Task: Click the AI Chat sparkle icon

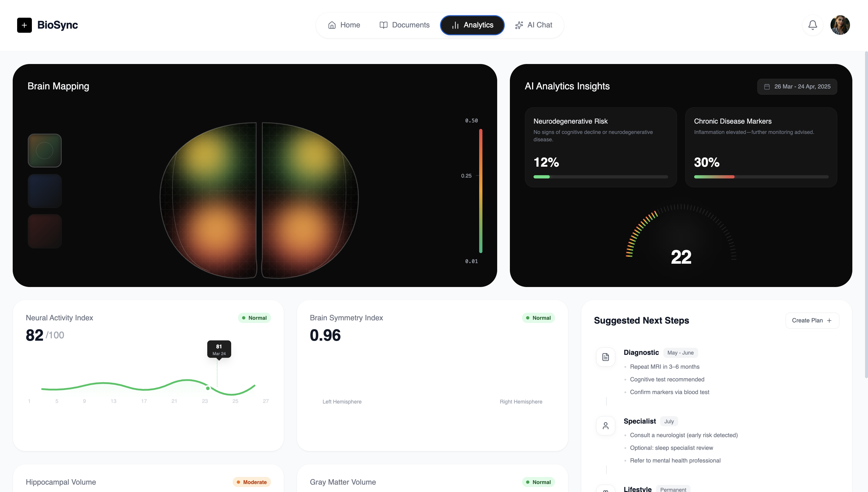Action: (x=519, y=25)
